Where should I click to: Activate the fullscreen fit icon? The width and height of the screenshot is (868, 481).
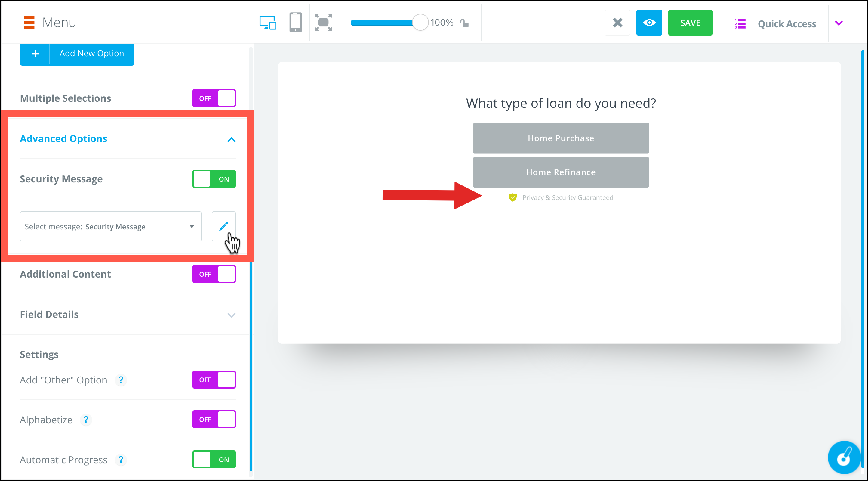click(x=323, y=23)
